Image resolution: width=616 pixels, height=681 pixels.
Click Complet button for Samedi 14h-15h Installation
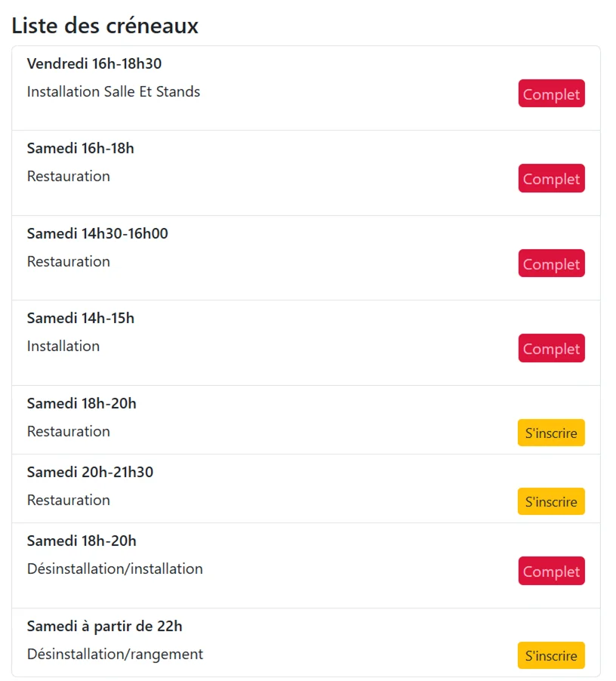[551, 348]
